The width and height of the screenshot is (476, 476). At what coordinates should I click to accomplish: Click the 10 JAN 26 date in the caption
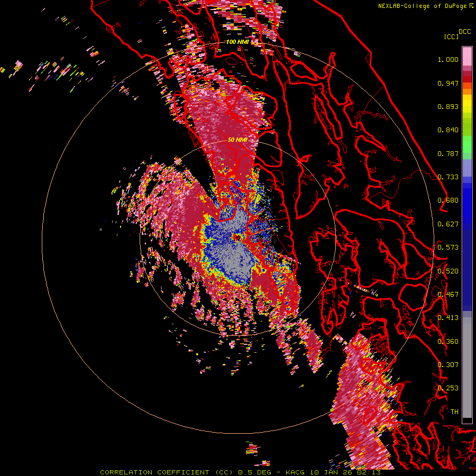point(332,472)
